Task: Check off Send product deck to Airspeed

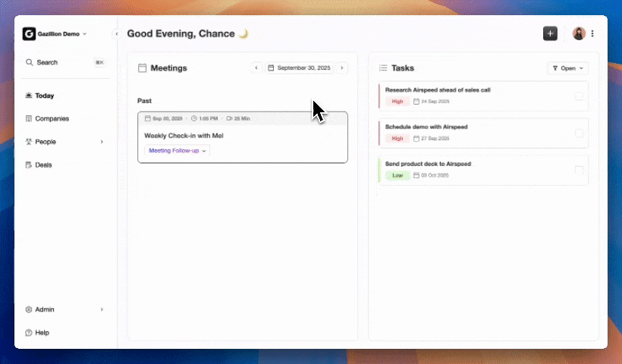Action: coord(579,170)
